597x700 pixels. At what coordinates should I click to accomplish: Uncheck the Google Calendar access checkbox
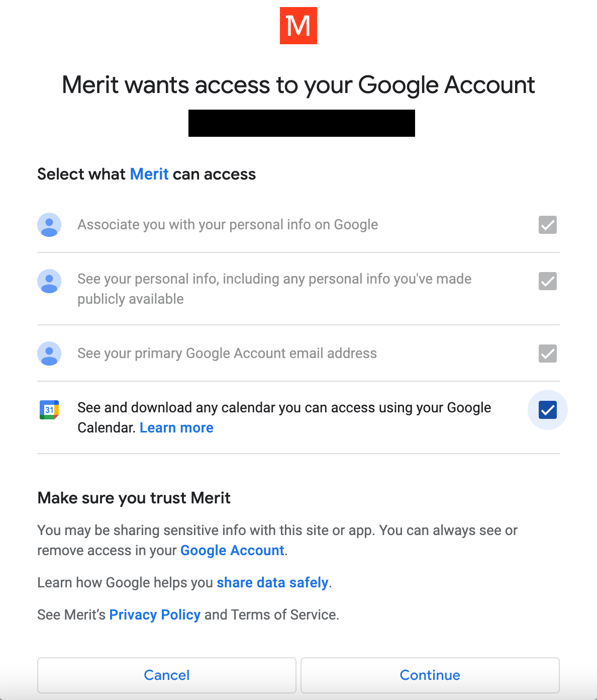[x=547, y=410]
